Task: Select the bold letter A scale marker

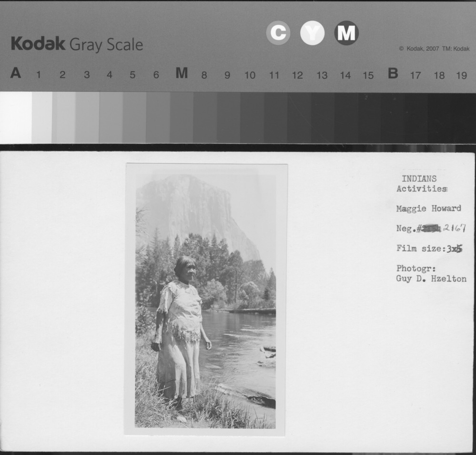Action: (x=15, y=74)
